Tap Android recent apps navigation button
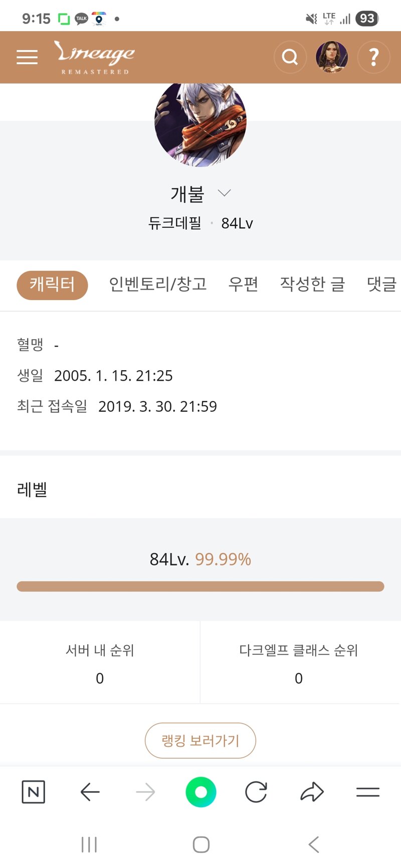This screenshot has height=868, width=401. point(89,844)
